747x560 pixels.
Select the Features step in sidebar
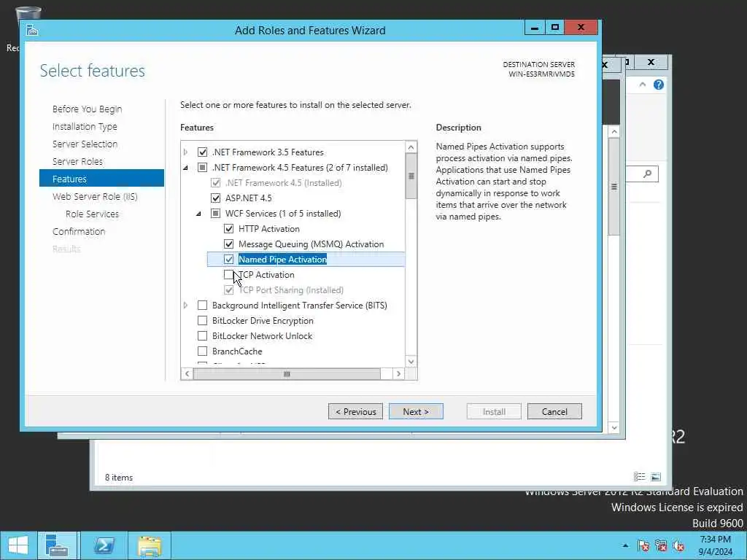[x=101, y=179]
